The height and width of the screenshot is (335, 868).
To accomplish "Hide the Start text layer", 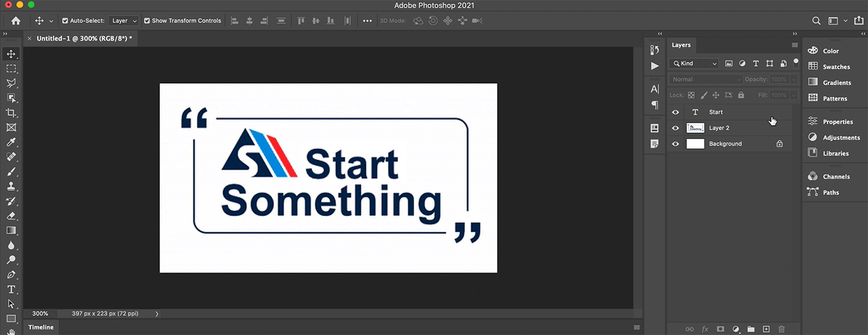I will click(676, 112).
